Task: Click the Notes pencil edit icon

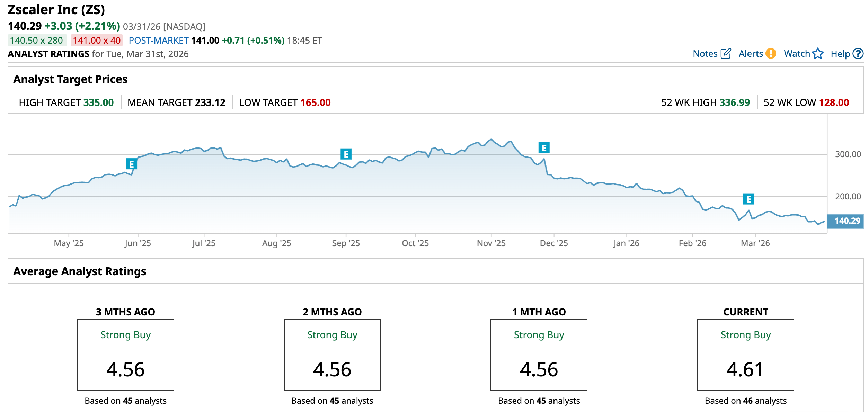Action: (726, 54)
